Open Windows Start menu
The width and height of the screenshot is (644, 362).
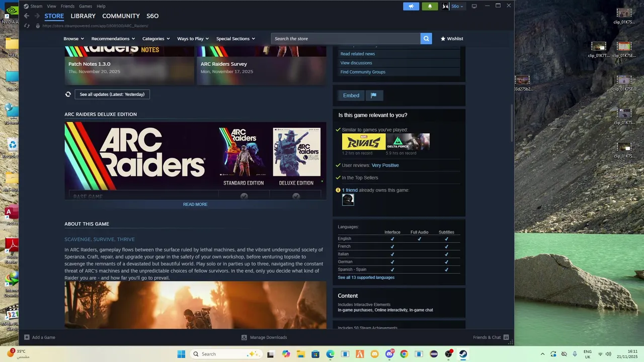(x=181, y=354)
